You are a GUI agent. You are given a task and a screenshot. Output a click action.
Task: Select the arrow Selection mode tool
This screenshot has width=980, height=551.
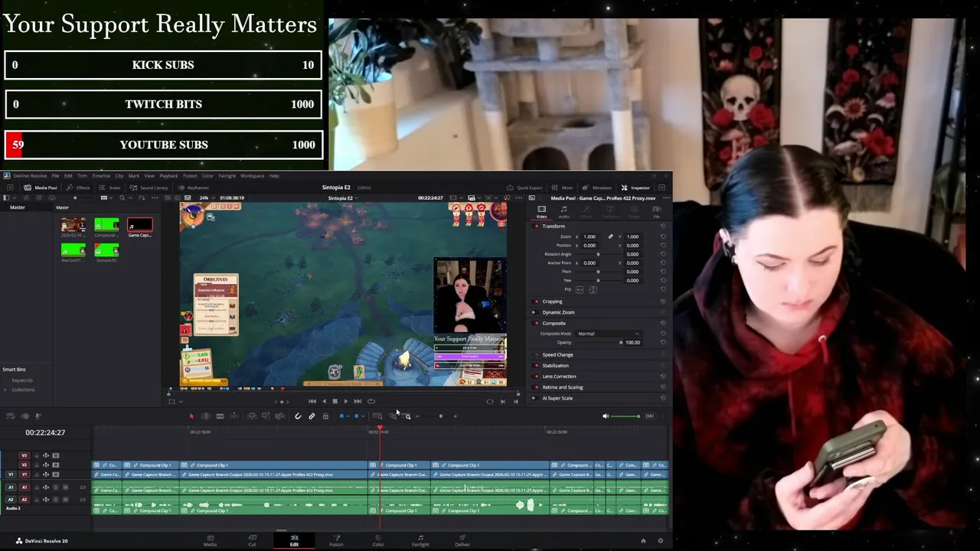(x=192, y=416)
